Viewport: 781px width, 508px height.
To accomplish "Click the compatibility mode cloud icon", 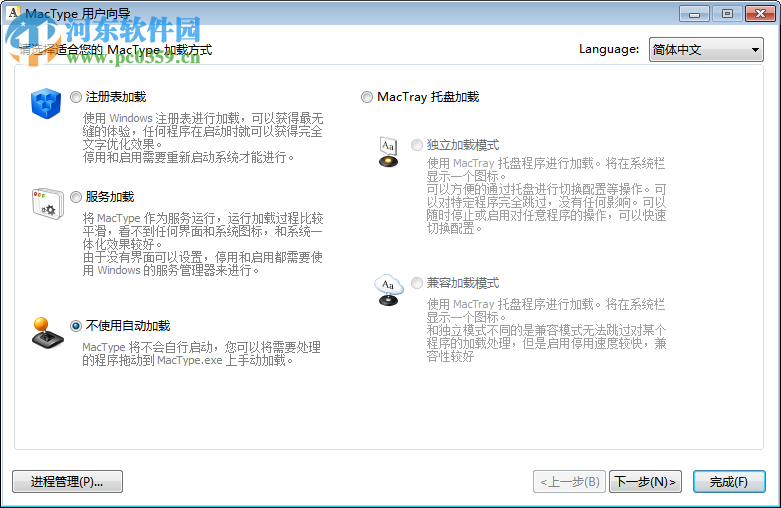I will 389,290.
